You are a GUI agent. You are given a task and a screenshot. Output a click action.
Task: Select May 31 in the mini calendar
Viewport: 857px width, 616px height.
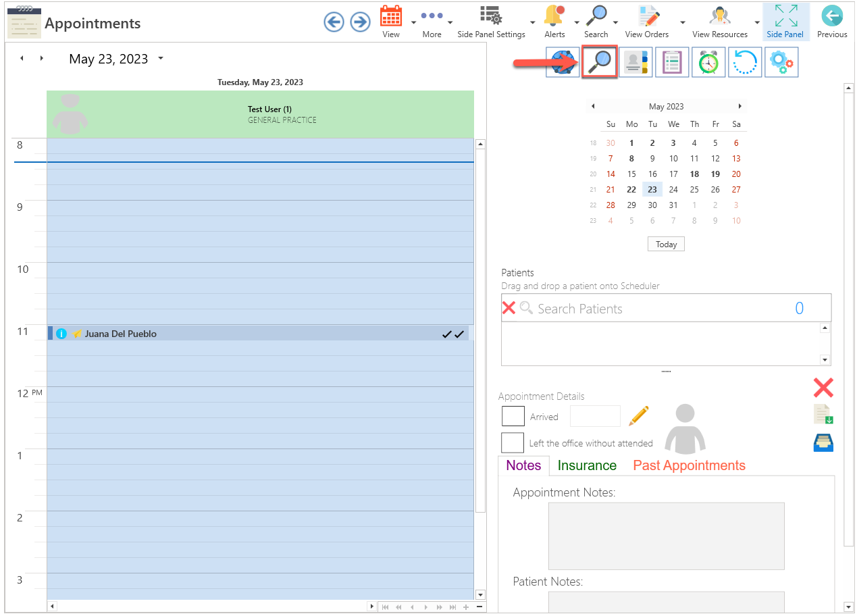pyautogui.click(x=673, y=205)
